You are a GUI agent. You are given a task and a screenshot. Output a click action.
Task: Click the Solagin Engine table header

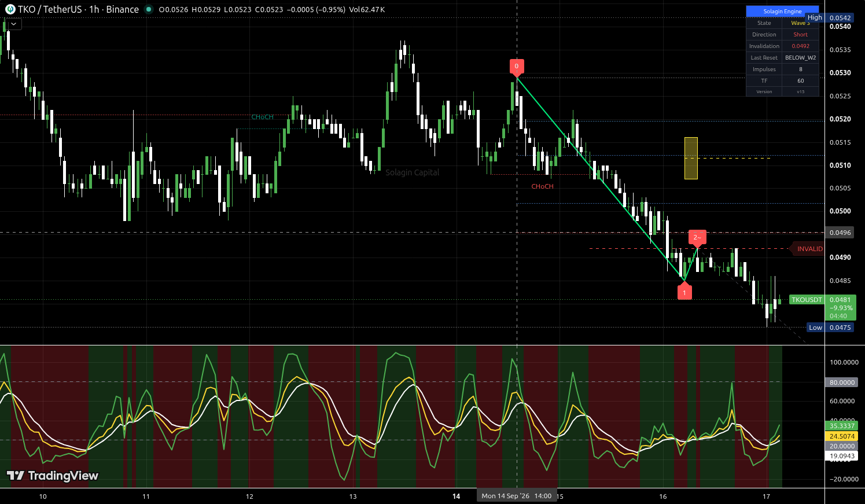click(x=782, y=11)
